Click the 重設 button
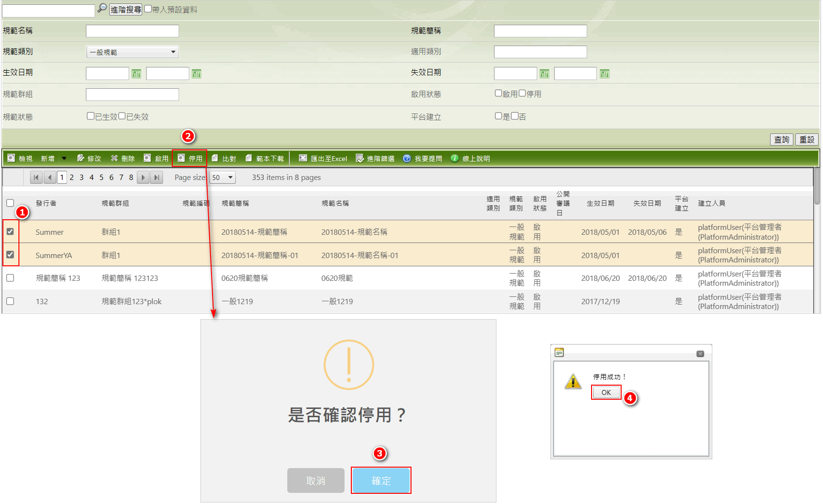 [x=807, y=140]
